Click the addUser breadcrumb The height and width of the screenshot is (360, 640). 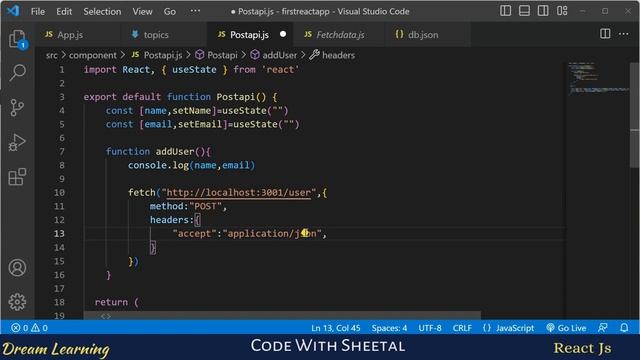pos(274,55)
